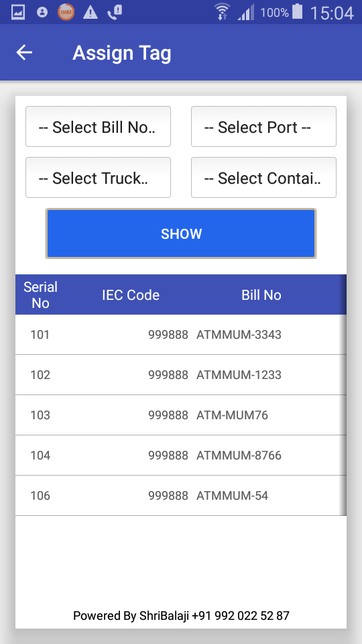This screenshot has width=362, height=644.
Task: Tap the back arrow icon
Action: pyautogui.click(x=24, y=52)
